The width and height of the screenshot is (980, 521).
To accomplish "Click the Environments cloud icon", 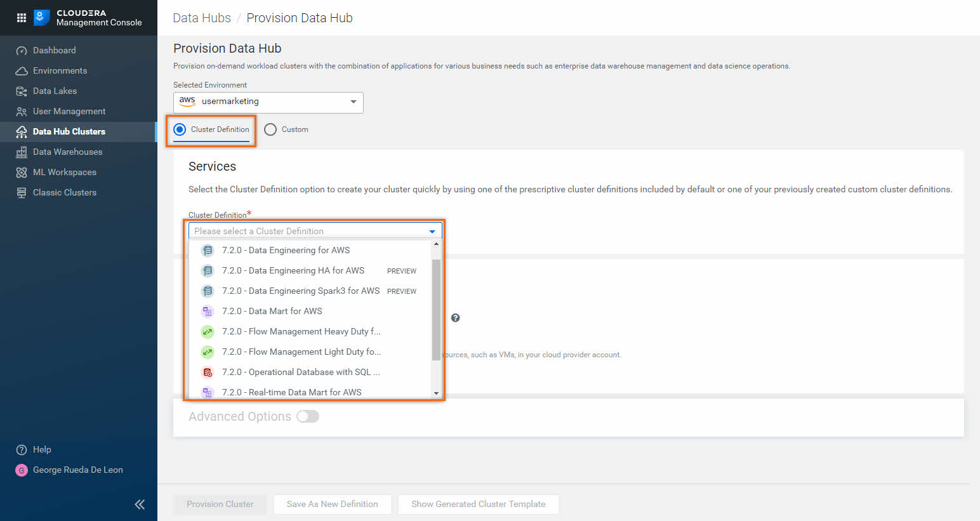I will point(22,71).
